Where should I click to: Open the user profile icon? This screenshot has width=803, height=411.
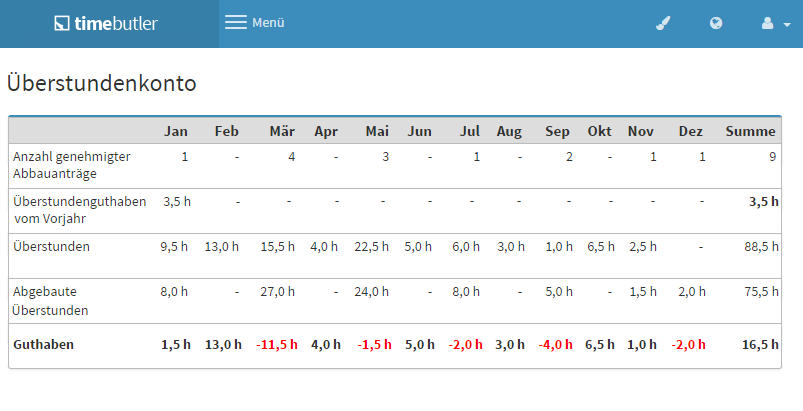tap(767, 23)
